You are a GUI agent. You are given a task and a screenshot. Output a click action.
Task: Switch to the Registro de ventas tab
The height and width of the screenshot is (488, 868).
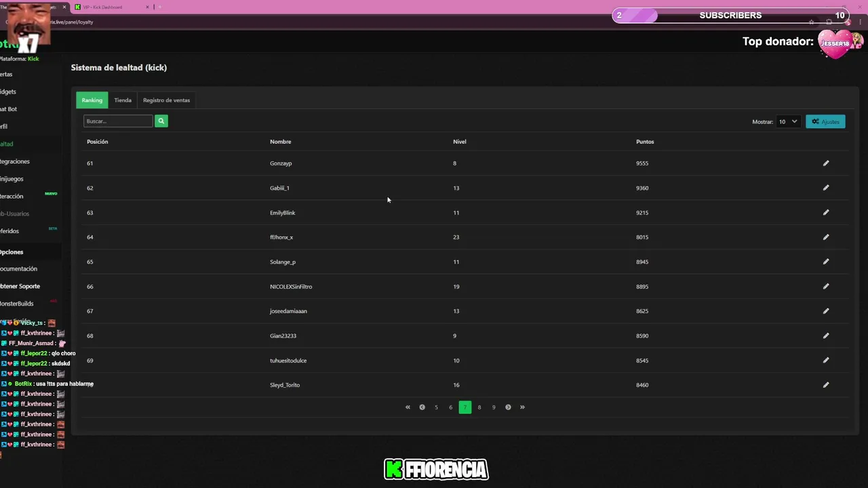pos(166,100)
